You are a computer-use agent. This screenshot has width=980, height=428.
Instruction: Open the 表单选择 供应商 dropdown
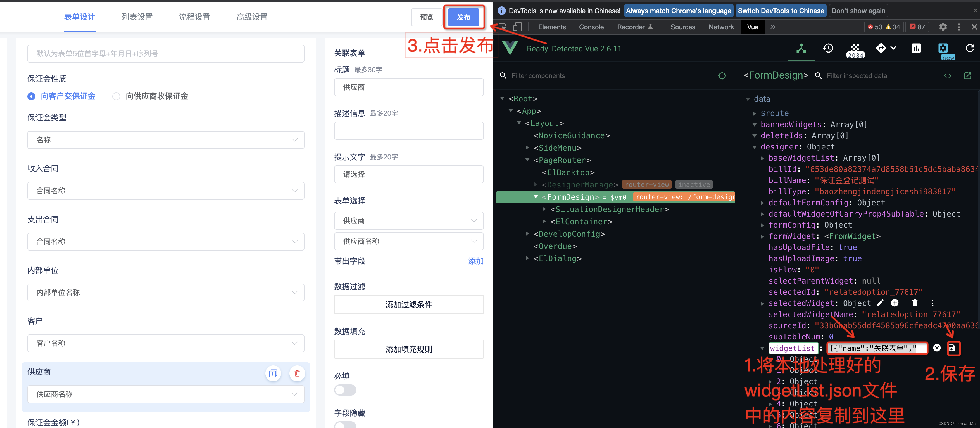click(x=409, y=221)
